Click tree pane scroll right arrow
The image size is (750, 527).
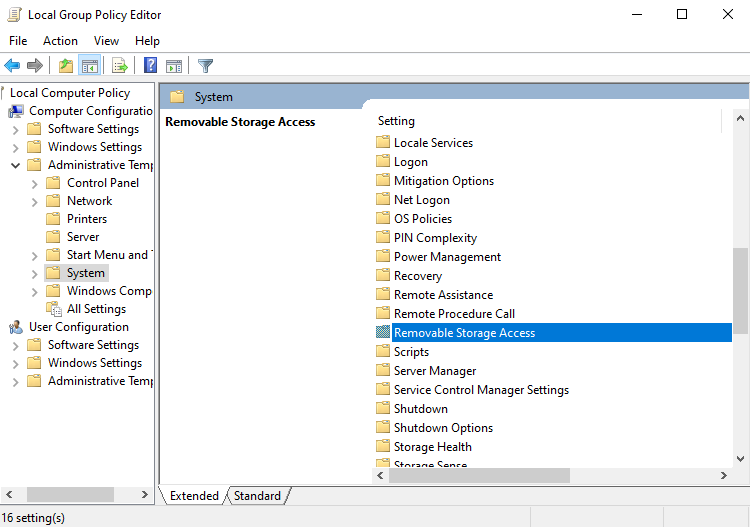[x=144, y=494]
